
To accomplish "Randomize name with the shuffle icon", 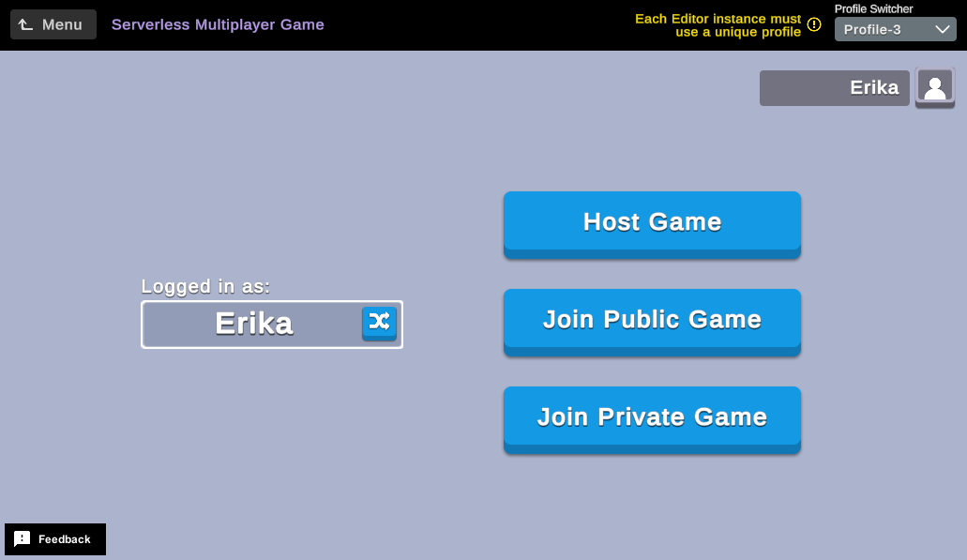I will [379, 323].
